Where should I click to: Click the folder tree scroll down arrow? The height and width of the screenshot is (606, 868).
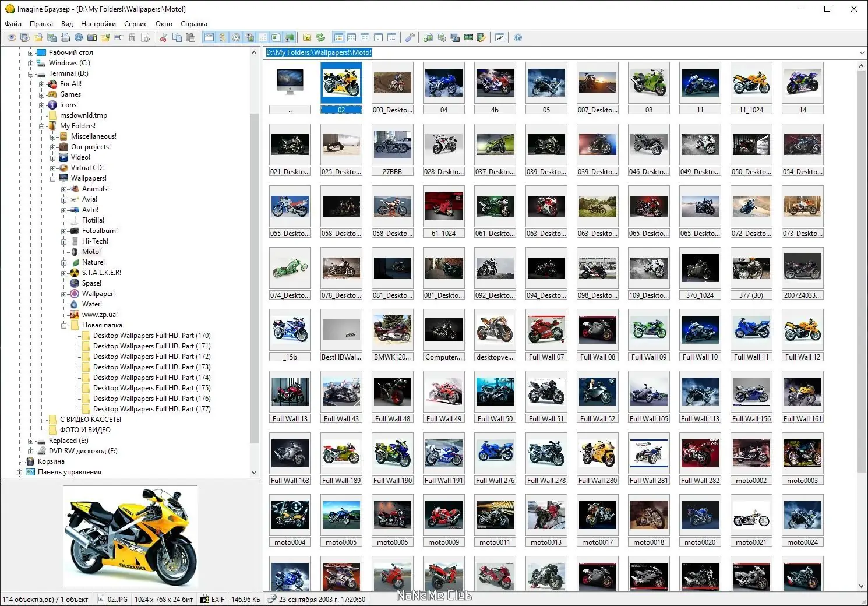(x=254, y=473)
